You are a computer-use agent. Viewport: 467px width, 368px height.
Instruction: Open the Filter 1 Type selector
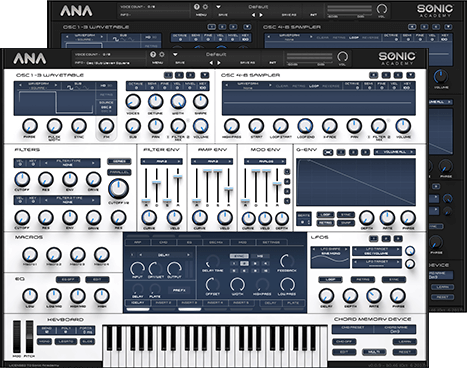[x=72, y=162]
